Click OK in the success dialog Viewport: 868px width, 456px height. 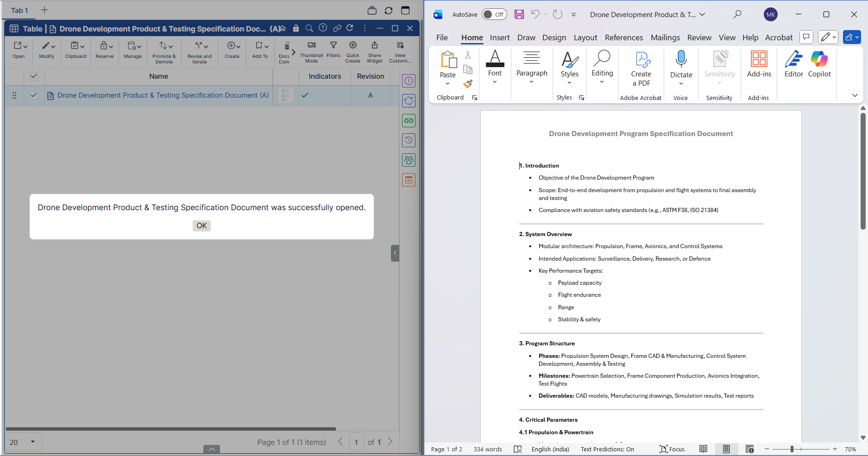(201, 225)
